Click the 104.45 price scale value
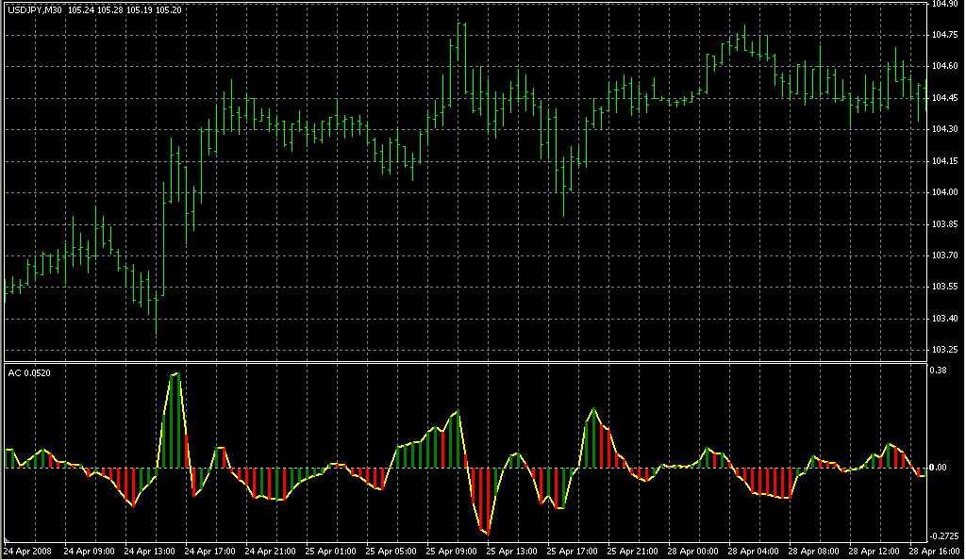This screenshot has height=560, width=966. click(944, 98)
